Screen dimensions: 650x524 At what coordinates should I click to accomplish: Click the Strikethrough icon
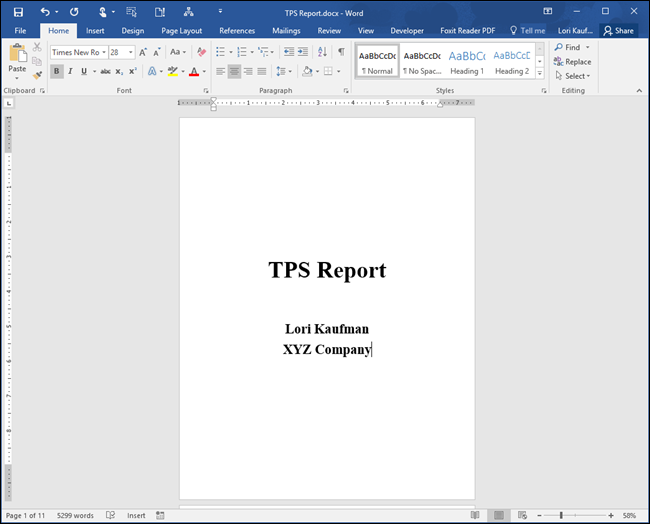(x=105, y=71)
